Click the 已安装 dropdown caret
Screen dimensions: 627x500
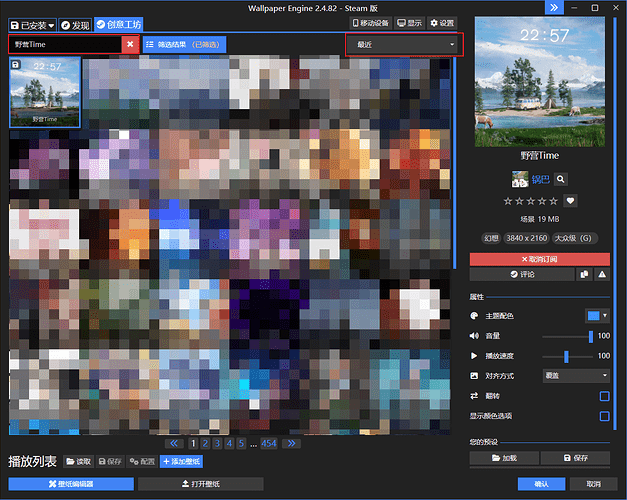pos(51,26)
